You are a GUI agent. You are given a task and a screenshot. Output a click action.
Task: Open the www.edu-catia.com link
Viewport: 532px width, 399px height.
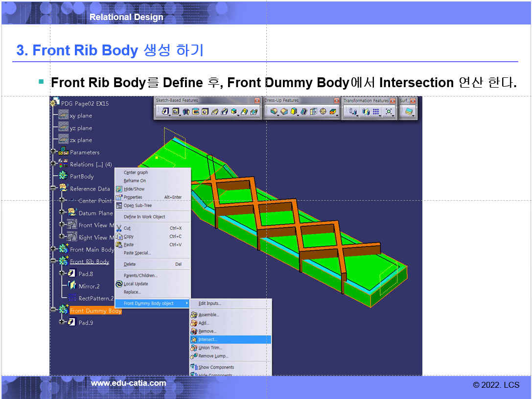[x=128, y=383]
